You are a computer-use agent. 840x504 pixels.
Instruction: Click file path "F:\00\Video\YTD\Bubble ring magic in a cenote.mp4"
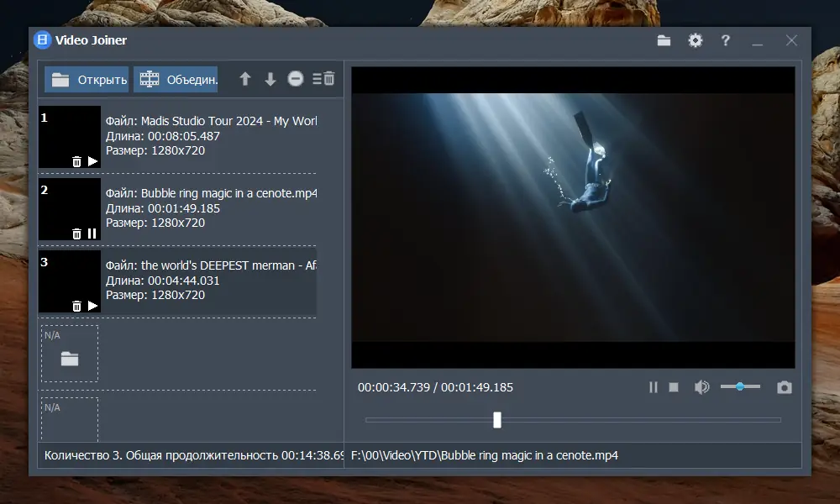click(485, 455)
